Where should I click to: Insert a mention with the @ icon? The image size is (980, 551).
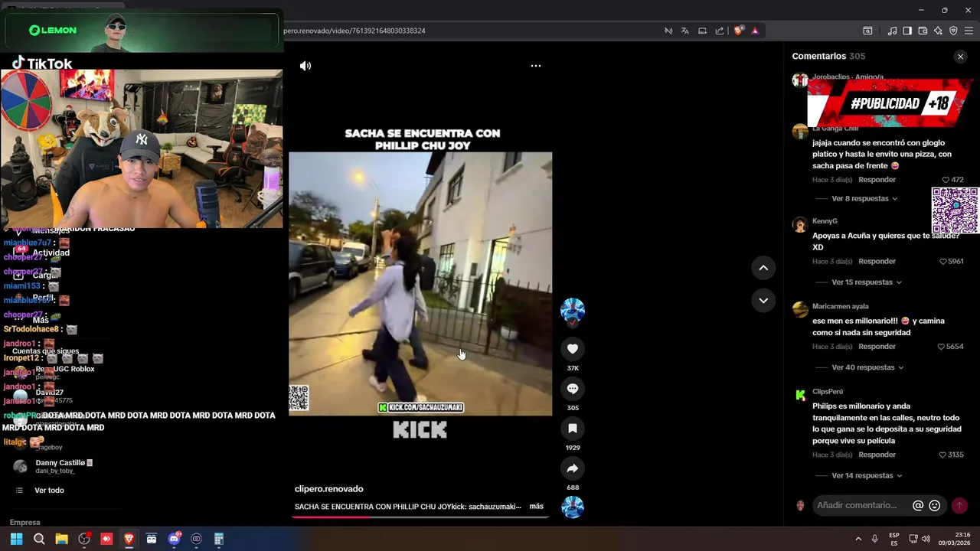pos(918,506)
